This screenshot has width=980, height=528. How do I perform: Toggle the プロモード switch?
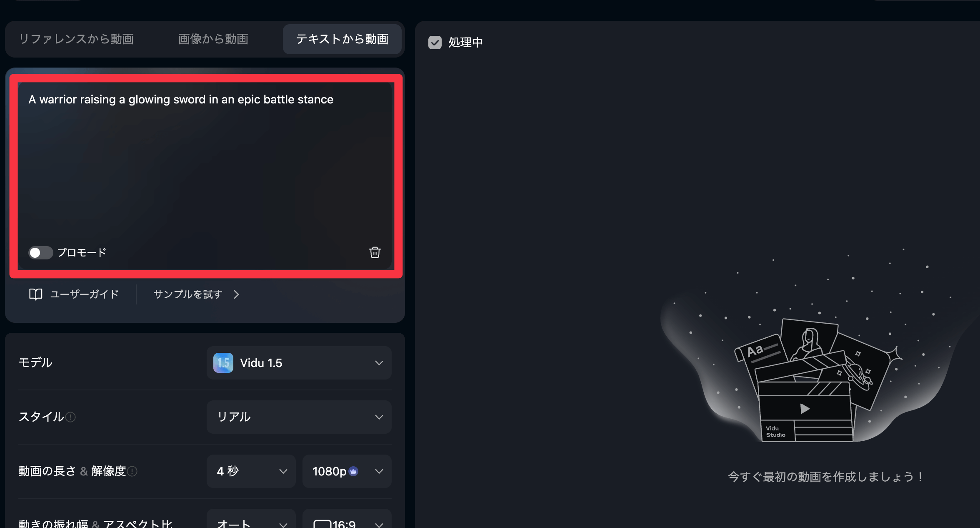coord(40,253)
